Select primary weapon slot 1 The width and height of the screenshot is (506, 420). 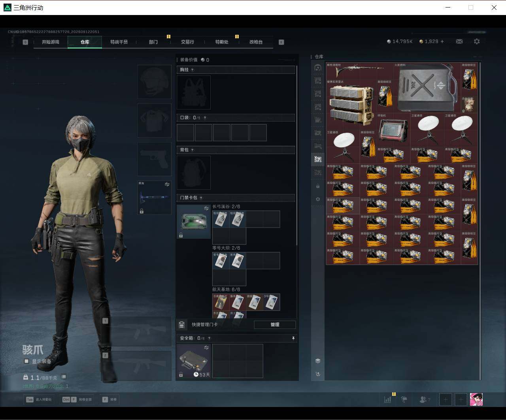point(136,332)
